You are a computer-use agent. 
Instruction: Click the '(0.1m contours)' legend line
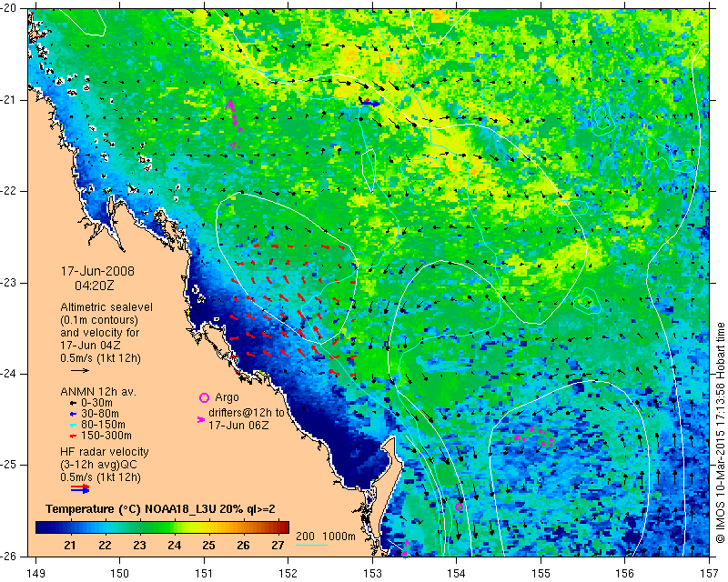tap(99, 320)
